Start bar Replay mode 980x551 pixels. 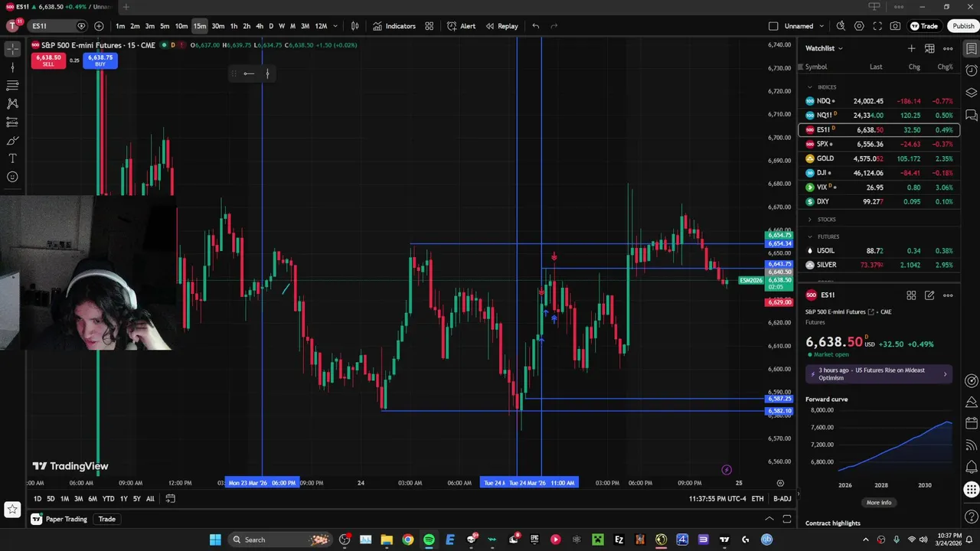click(x=501, y=26)
